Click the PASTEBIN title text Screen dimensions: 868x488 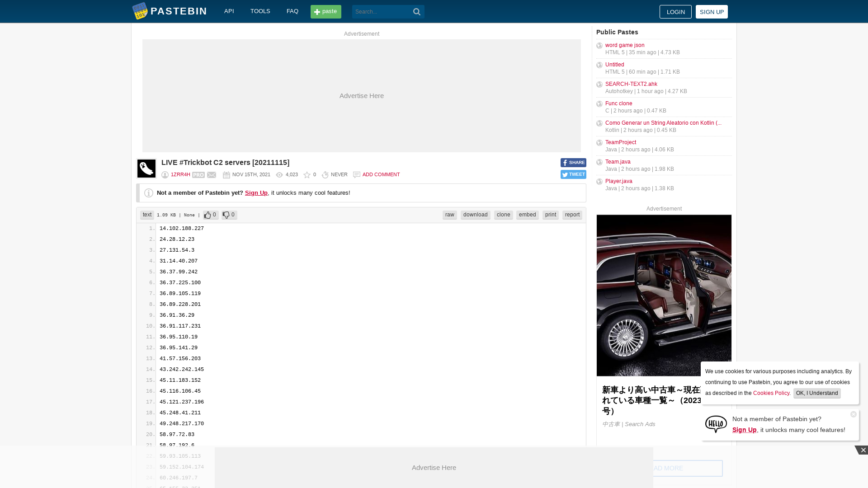(x=179, y=11)
